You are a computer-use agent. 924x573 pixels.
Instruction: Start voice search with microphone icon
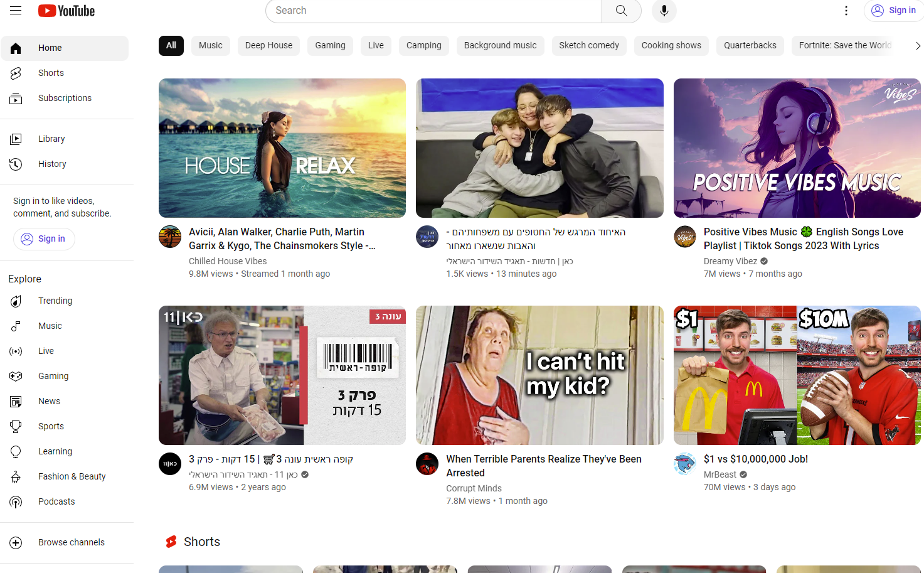point(664,11)
